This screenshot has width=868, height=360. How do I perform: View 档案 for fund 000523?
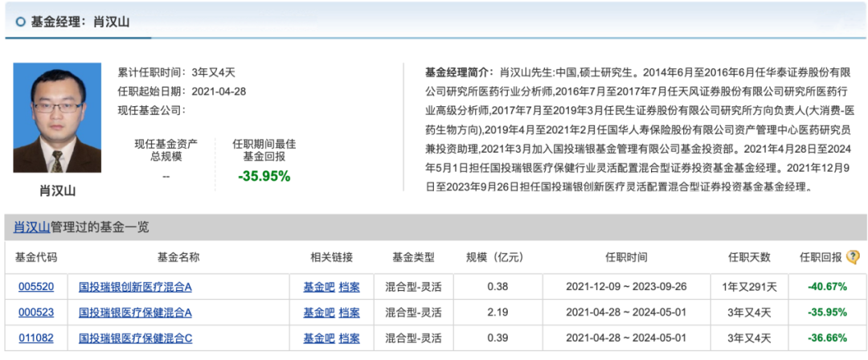(350, 312)
